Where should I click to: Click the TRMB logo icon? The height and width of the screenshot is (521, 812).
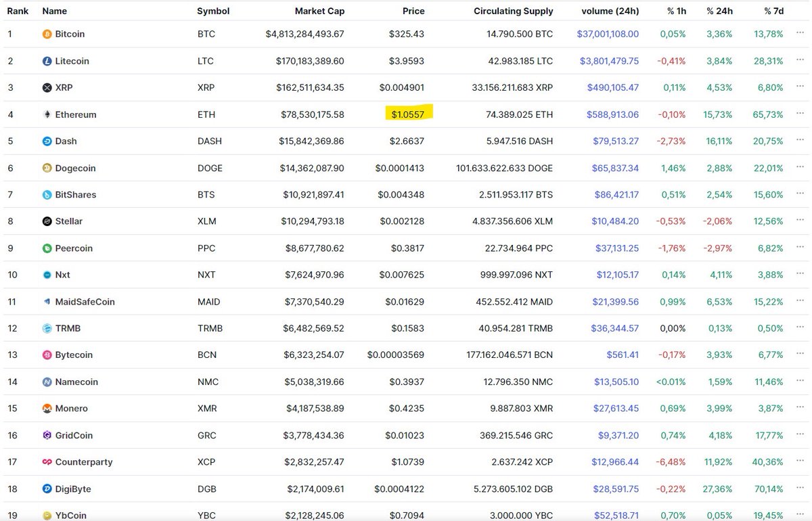[47, 328]
